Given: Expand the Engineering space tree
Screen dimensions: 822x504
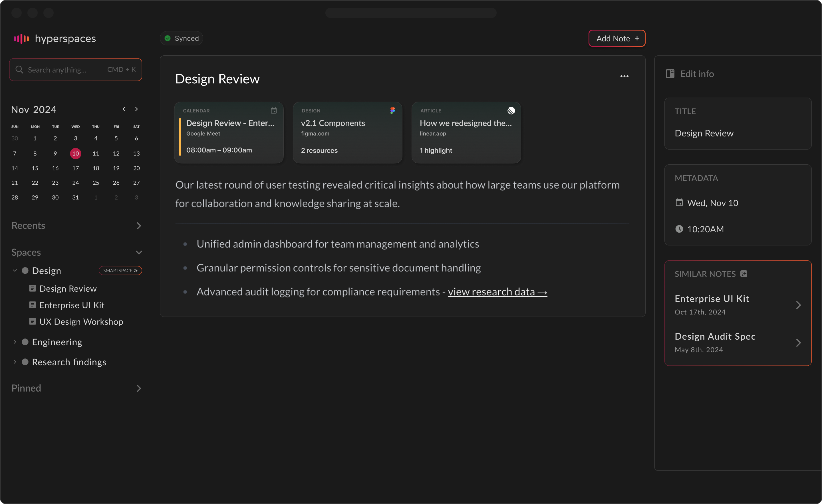Looking at the screenshot, I should (x=15, y=342).
